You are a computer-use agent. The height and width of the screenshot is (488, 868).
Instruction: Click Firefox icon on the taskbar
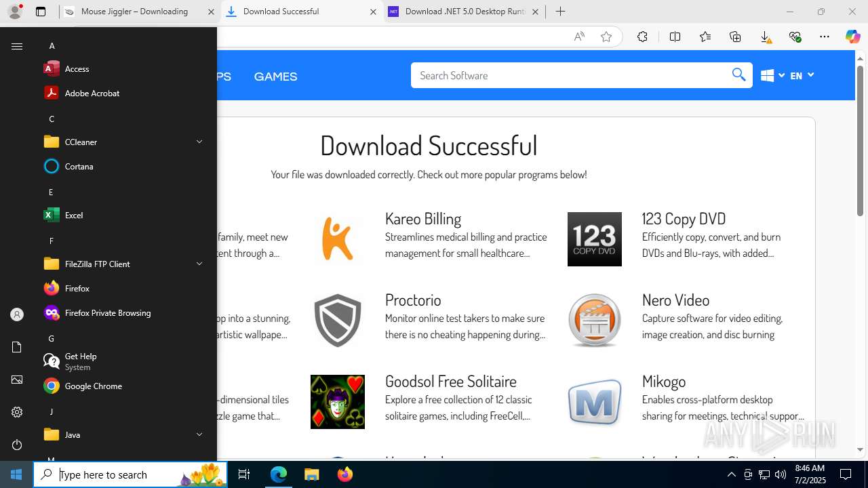click(344, 474)
